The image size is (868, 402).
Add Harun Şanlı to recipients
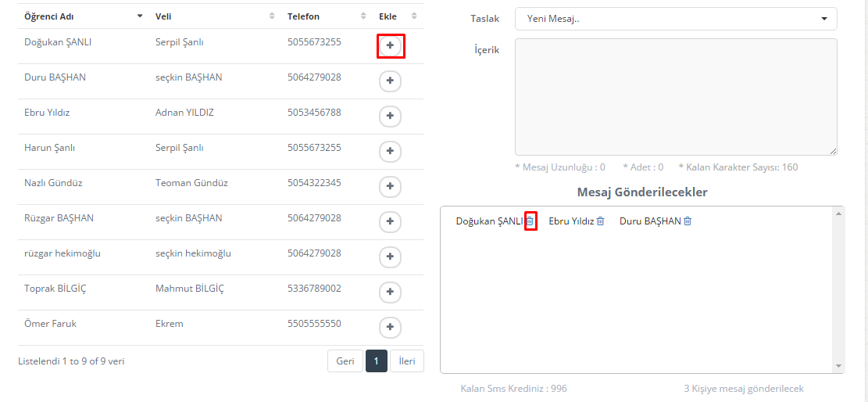[390, 151]
